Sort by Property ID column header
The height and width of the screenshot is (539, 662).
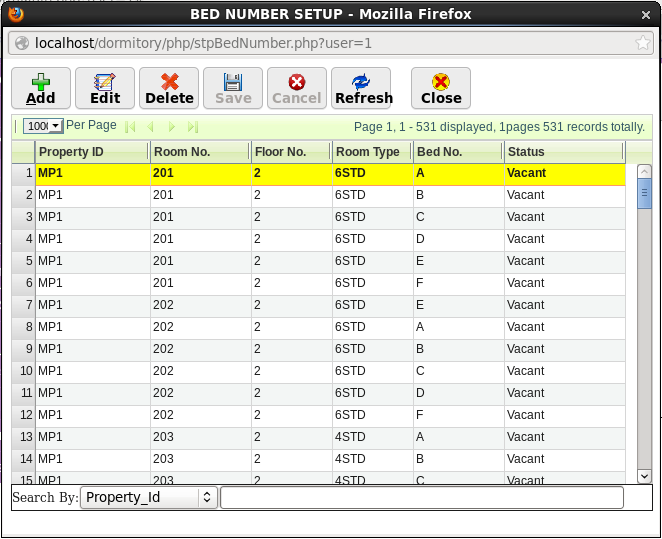coord(91,152)
